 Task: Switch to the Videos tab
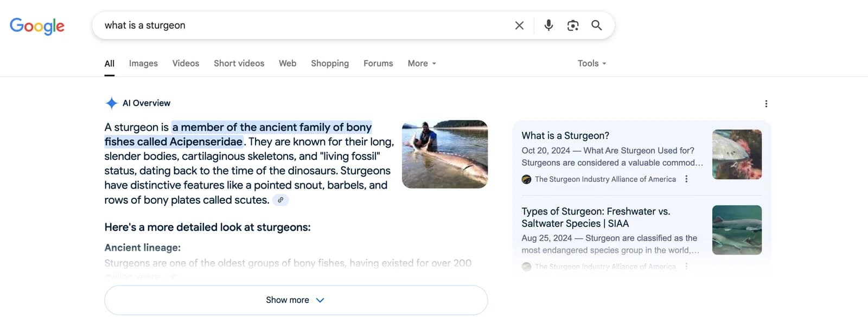coord(186,63)
